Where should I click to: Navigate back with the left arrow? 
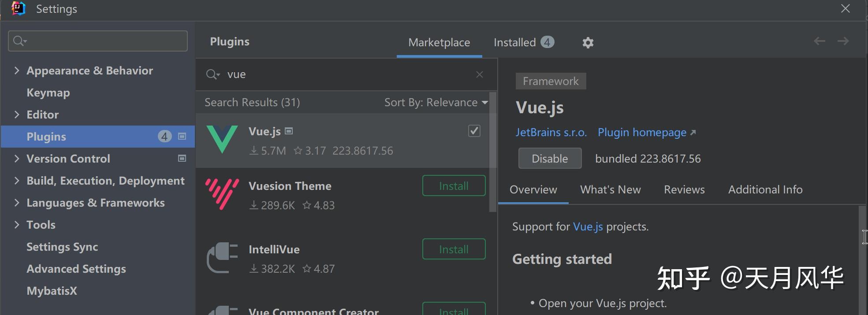click(x=820, y=41)
